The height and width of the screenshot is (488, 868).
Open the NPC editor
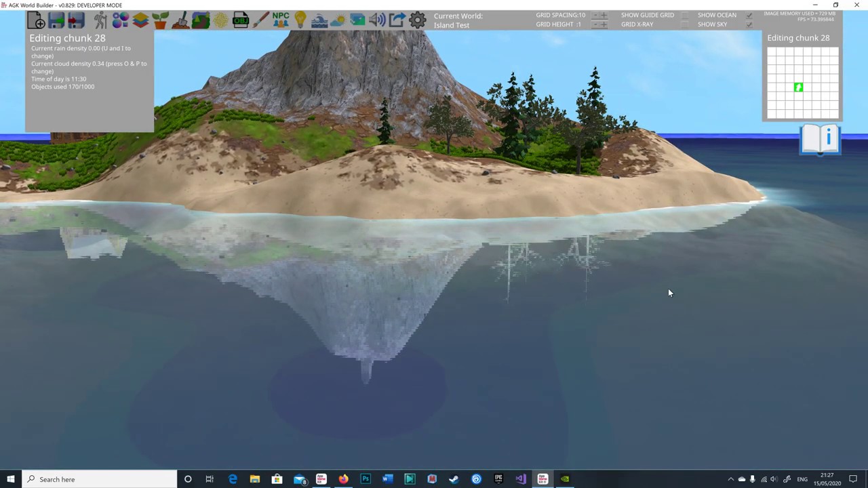click(x=281, y=20)
